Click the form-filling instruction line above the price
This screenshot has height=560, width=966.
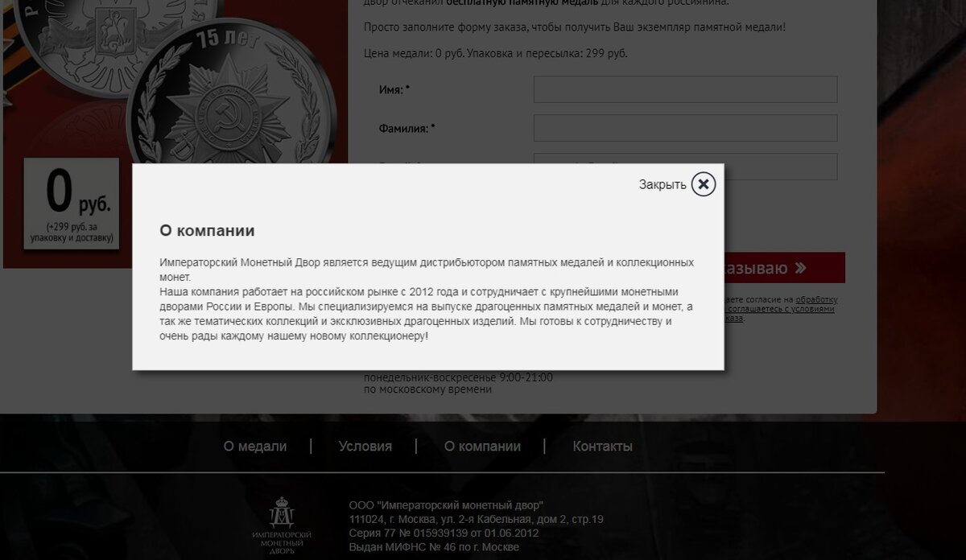point(574,27)
